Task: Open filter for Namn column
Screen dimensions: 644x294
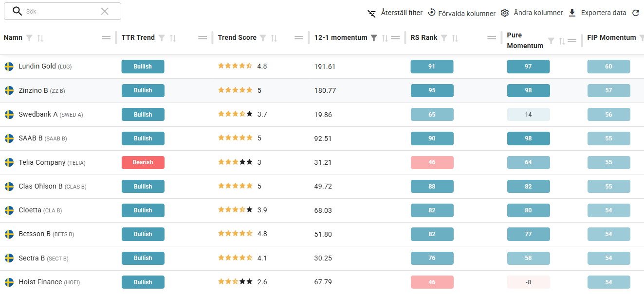Action: pyautogui.click(x=29, y=38)
